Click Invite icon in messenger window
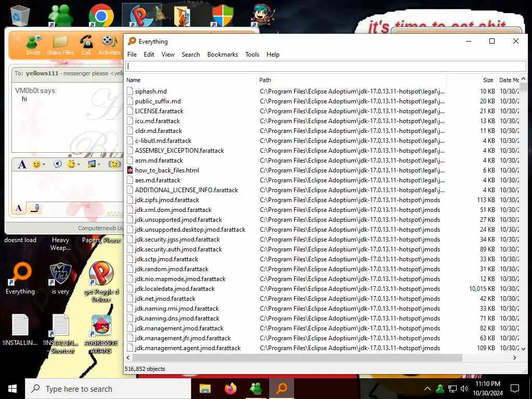Screen dimensions: 532x399 coord(33,45)
